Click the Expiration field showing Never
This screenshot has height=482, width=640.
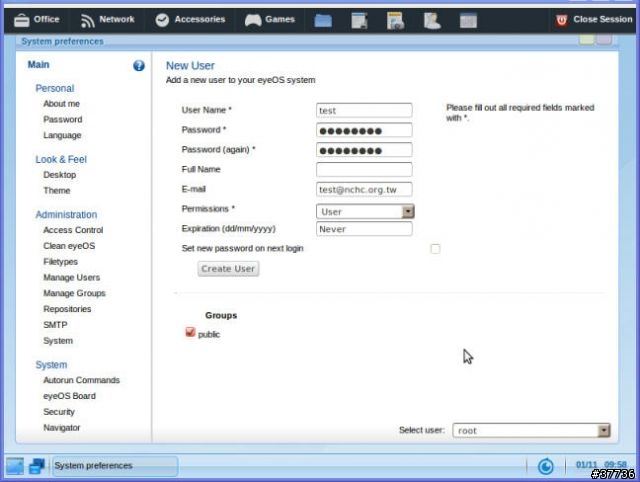pos(364,229)
